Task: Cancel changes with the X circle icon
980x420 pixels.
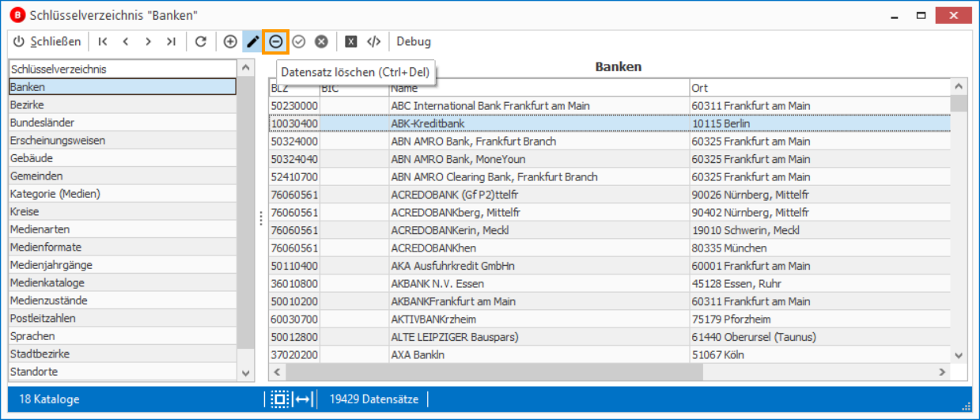Action: point(321,42)
